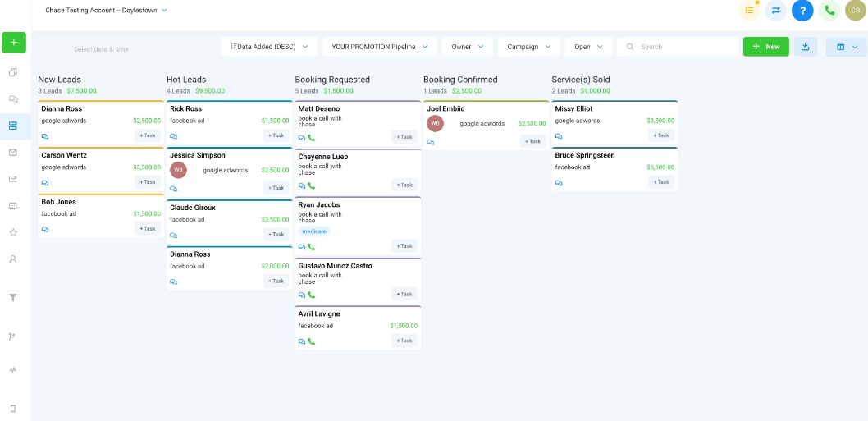This screenshot has width=868, height=421.
Task: Add task on Rick Ross card
Action: point(276,135)
